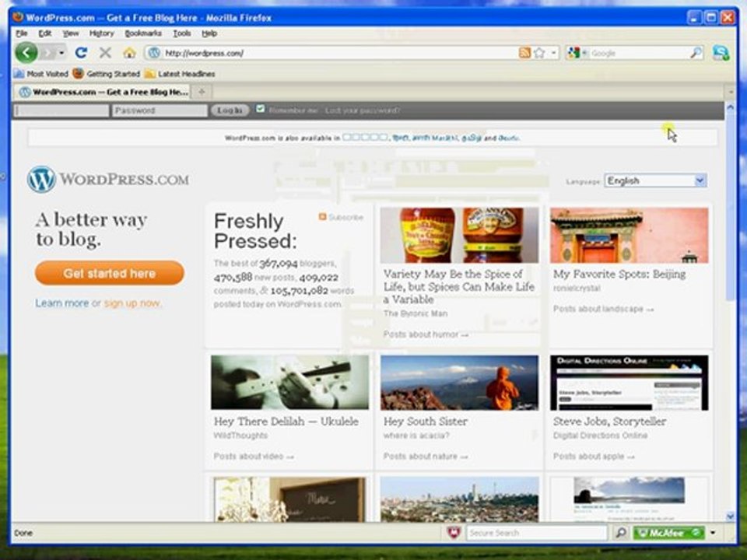This screenshot has height=560, width=747.
Task: Open the Help menu
Action: pyautogui.click(x=209, y=33)
